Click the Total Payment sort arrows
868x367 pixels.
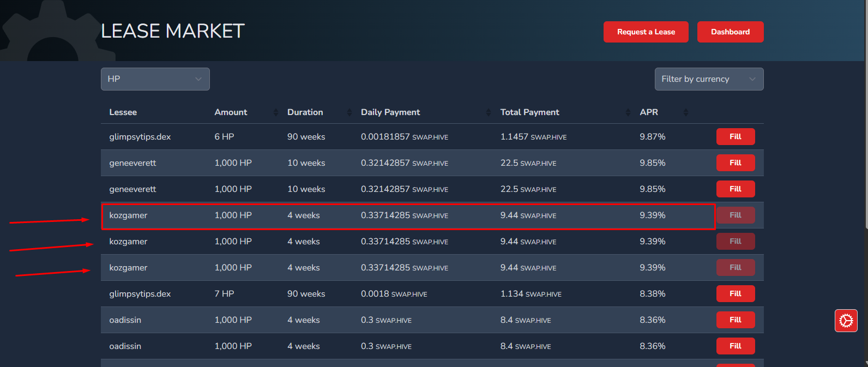point(628,112)
